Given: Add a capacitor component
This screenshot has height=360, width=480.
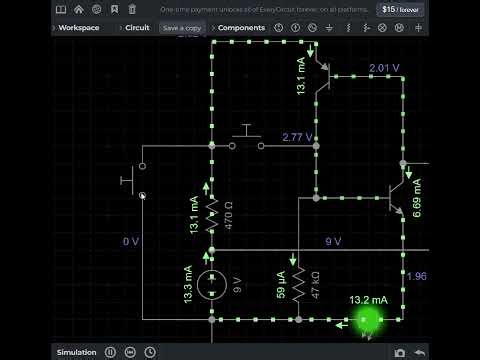Looking at the screenshot, I should [418, 28].
